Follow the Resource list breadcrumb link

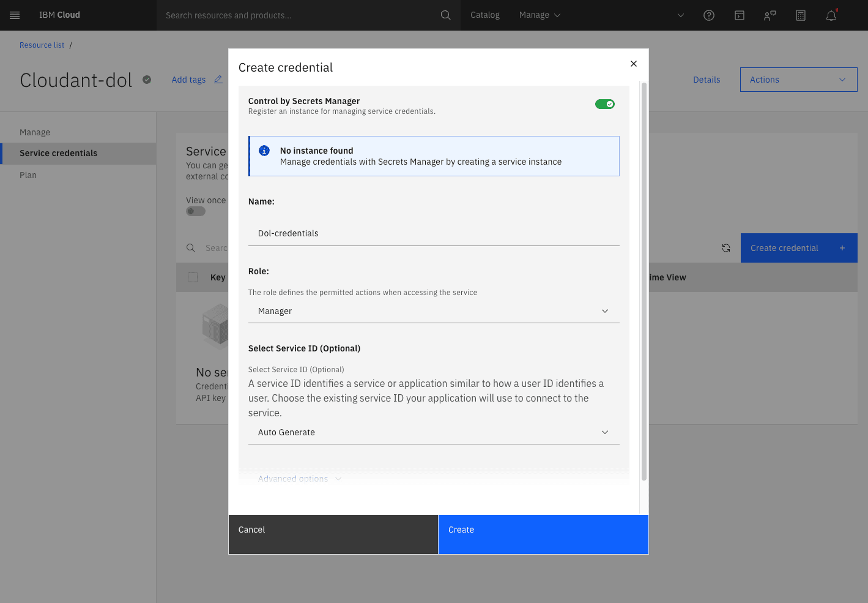tap(42, 45)
